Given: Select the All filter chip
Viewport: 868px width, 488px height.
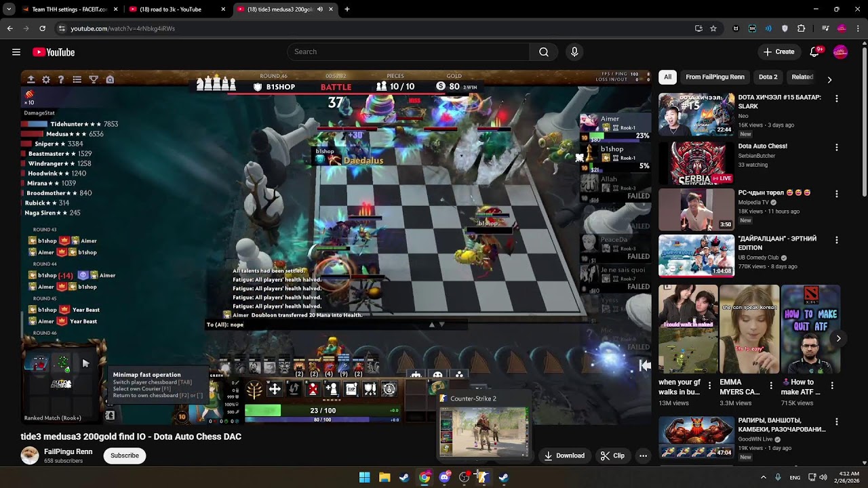Looking at the screenshot, I should [667, 77].
